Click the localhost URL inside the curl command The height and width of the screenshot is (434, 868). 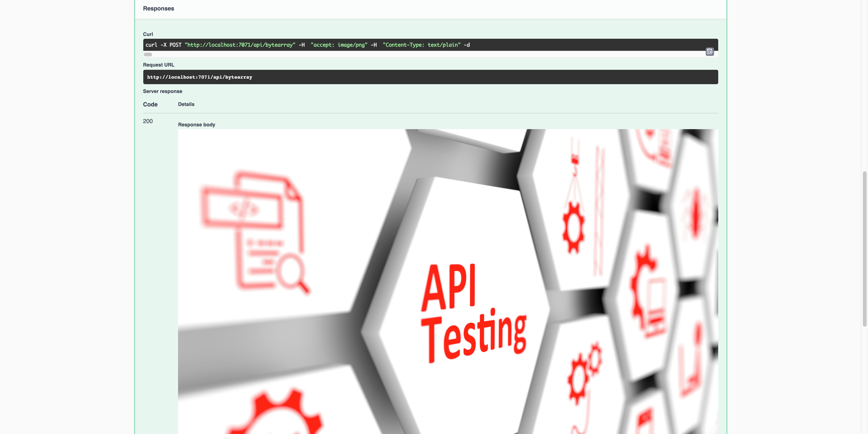[240, 45]
